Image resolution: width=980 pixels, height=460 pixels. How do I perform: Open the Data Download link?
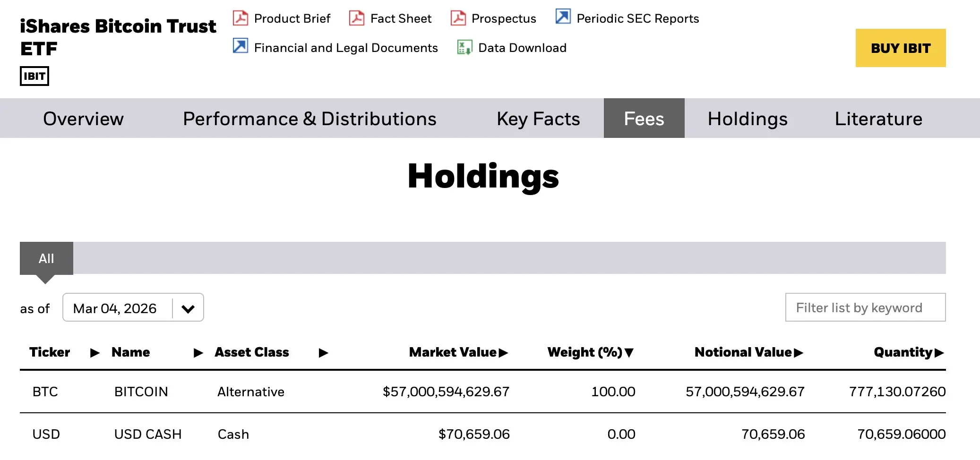pyautogui.click(x=522, y=48)
